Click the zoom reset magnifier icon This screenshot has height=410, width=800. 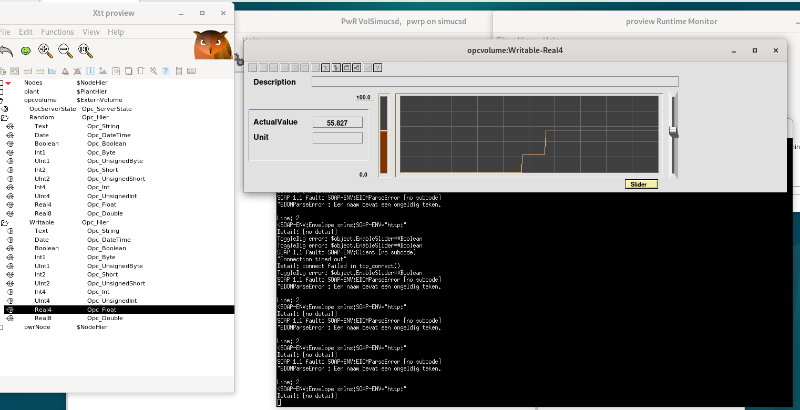(x=85, y=50)
